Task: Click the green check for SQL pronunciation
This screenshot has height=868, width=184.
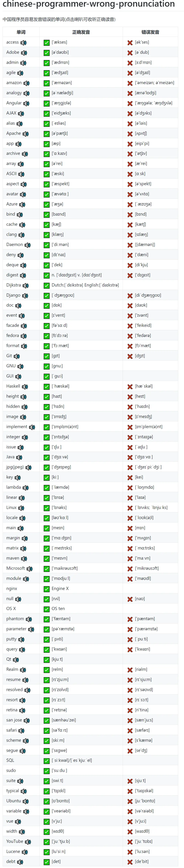Action: 47,761
